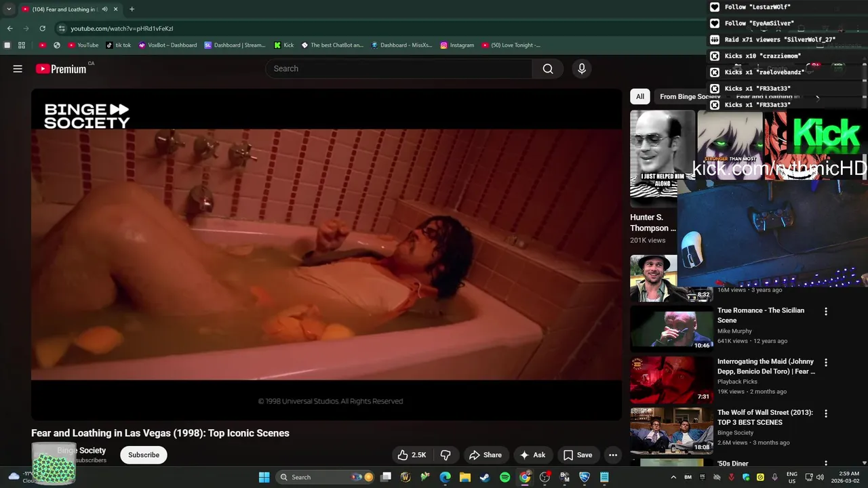Show hidden system tray icons chevron

(x=673, y=477)
